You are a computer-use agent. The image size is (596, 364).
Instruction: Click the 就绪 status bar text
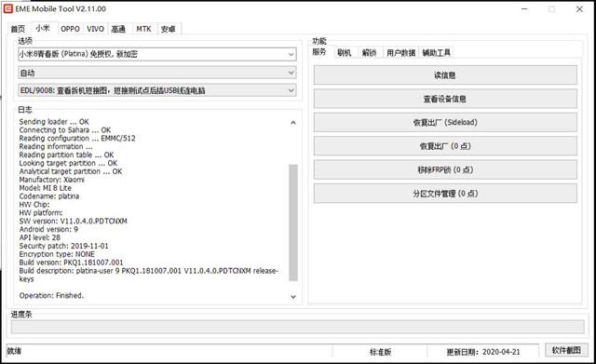pos(14,351)
